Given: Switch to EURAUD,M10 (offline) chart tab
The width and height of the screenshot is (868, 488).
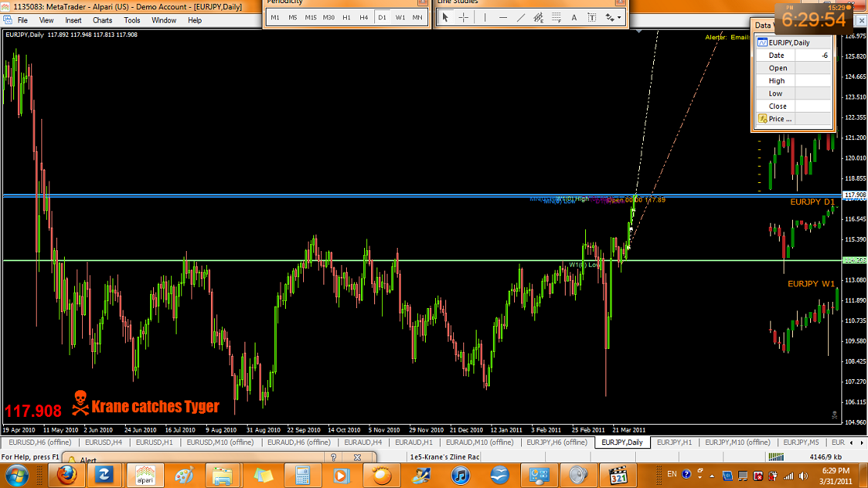Looking at the screenshot, I should click(x=480, y=442).
